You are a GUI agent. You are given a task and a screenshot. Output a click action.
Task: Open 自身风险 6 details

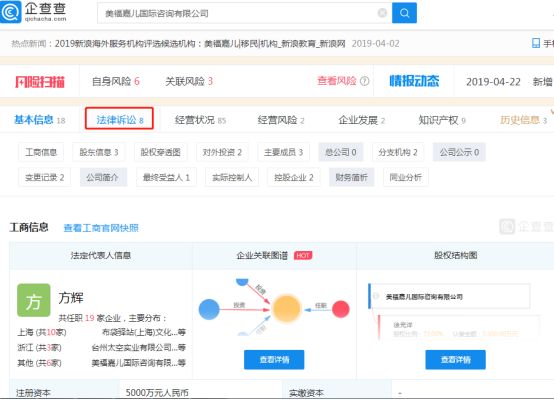116,82
